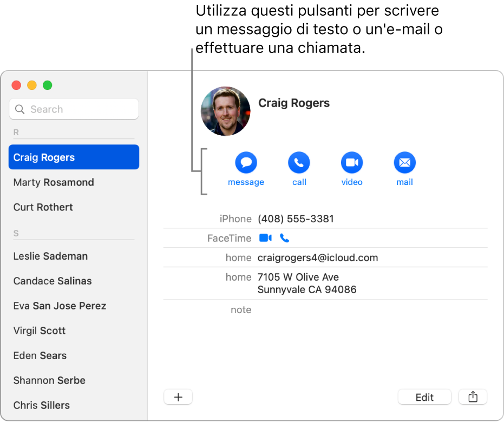Viewport: 504px width, 423px height.
Task: Click the R section header in list
Action: 16,133
